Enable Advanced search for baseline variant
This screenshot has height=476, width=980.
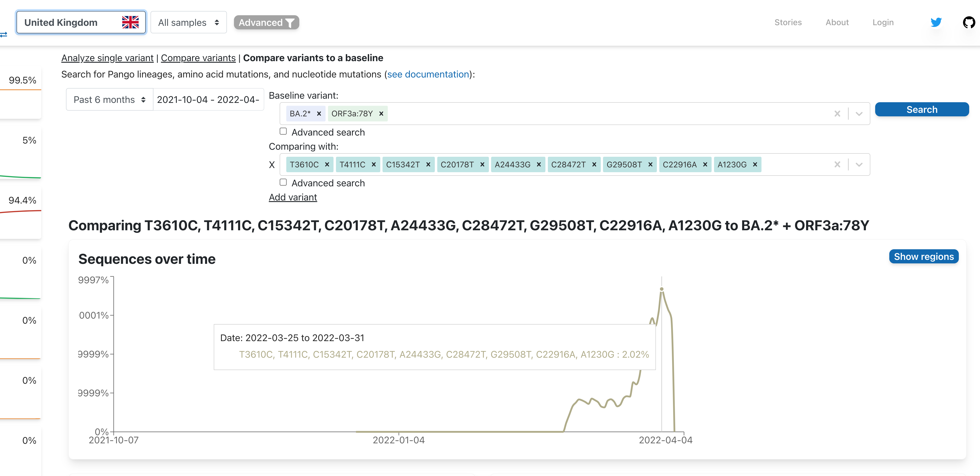pyautogui.click(x=283, y=132)
